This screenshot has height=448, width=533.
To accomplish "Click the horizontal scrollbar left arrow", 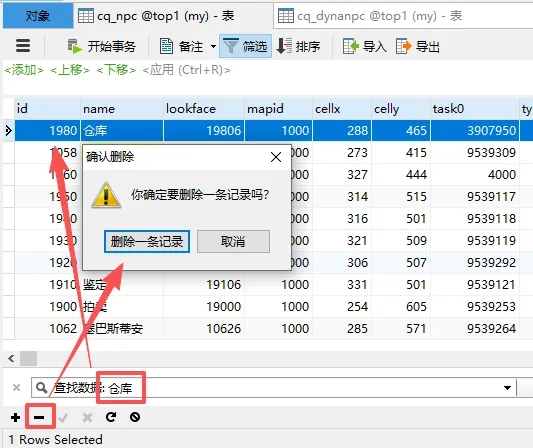I will [11, 359].
